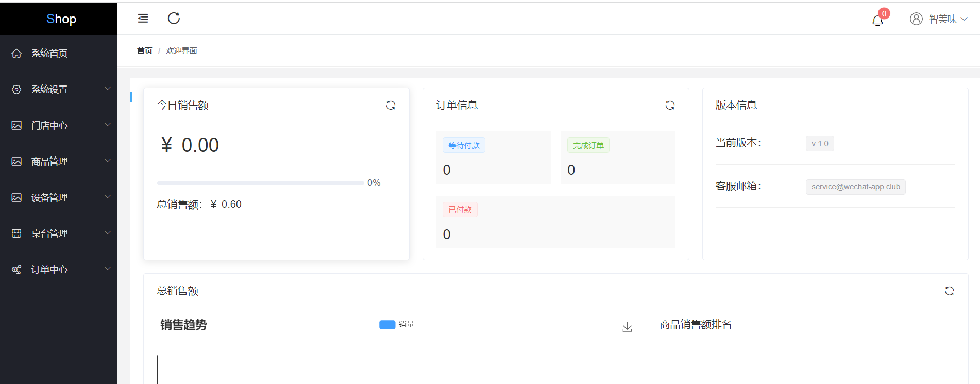Expand the 桌台管理 submenu arrow
Viewport: 980px width, 384px height.
tap(108, 233)
